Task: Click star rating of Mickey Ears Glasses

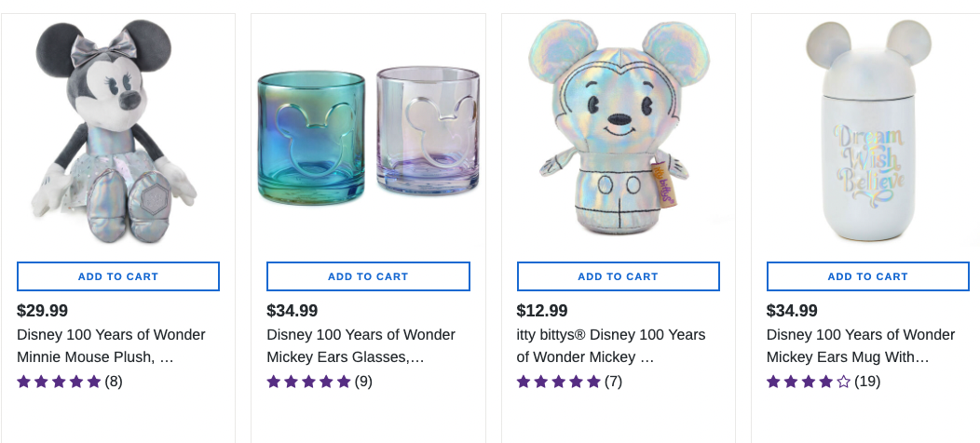Action: (x=308, y=382)
